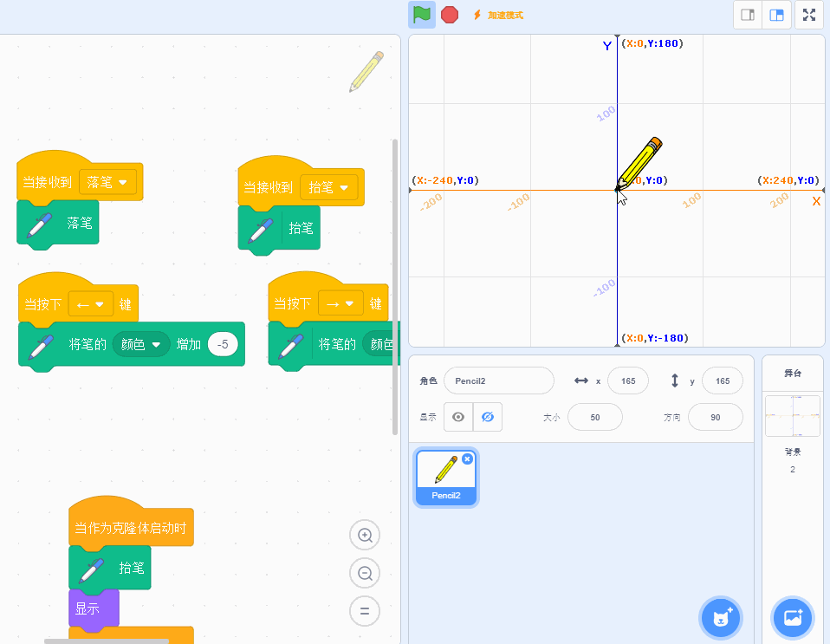Show the sprite using eye icon

point(458,417)
